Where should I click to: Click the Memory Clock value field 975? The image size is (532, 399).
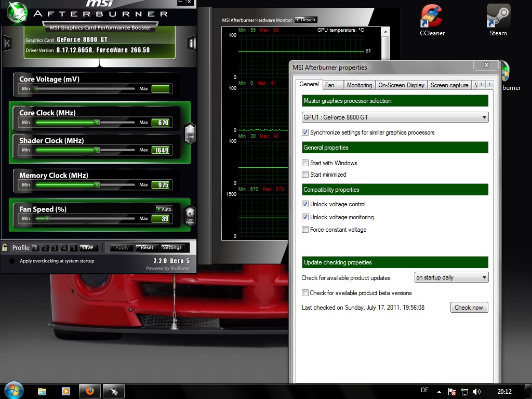click(x=161, y=185)
